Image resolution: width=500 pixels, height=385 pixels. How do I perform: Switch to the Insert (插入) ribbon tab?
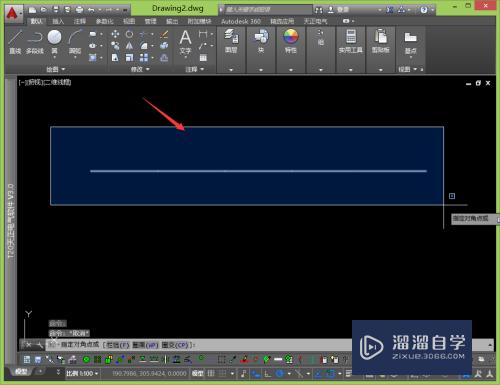click(58, 21)
